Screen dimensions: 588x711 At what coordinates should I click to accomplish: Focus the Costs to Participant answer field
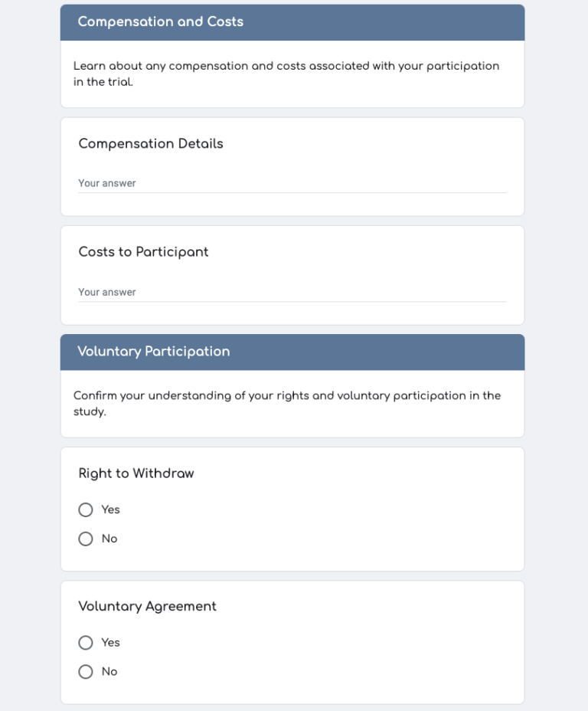click(292, 293)
